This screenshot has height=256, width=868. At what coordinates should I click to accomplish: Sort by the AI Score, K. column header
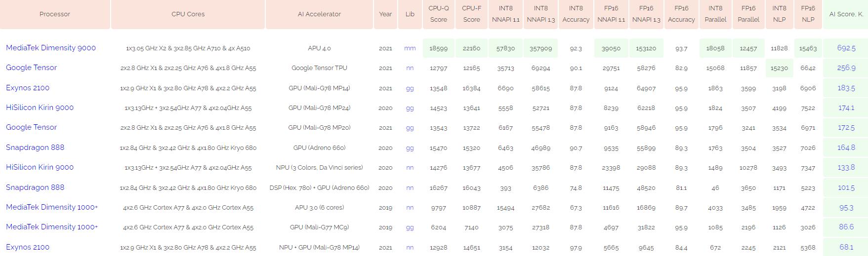[x=846, y=14]
